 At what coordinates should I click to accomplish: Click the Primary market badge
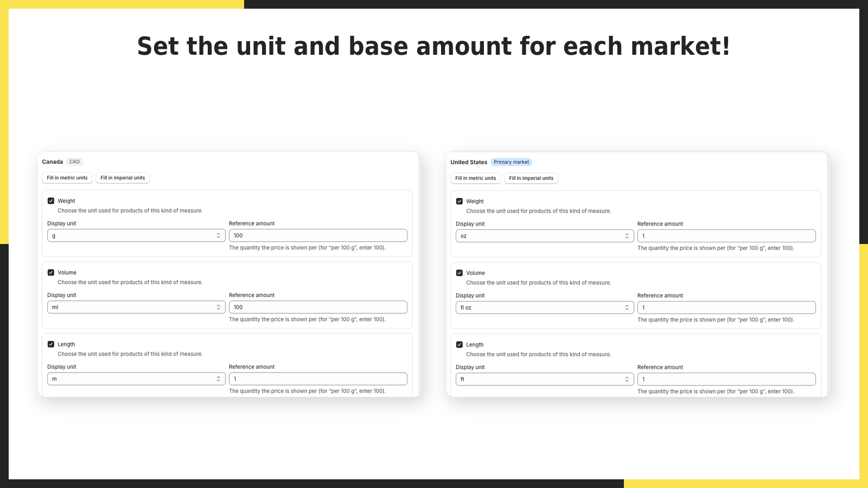[511, 162]
